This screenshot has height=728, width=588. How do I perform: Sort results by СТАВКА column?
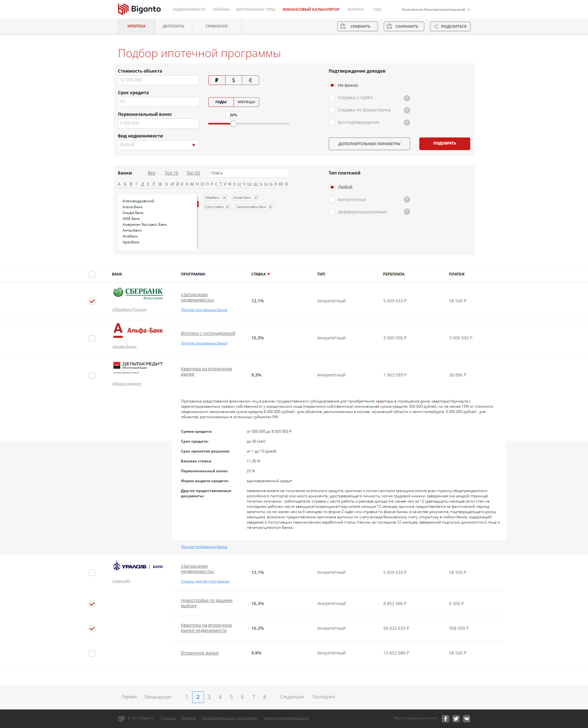tap(260, 274)
